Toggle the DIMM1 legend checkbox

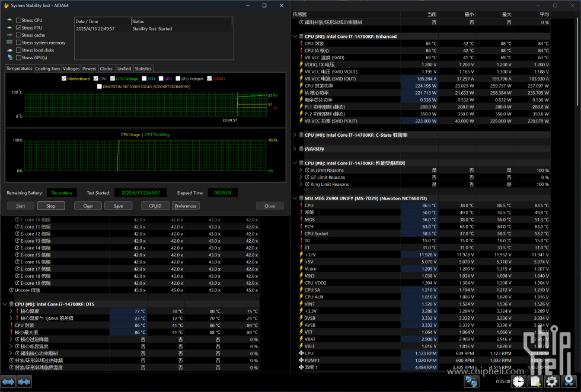tap(209, 79)
